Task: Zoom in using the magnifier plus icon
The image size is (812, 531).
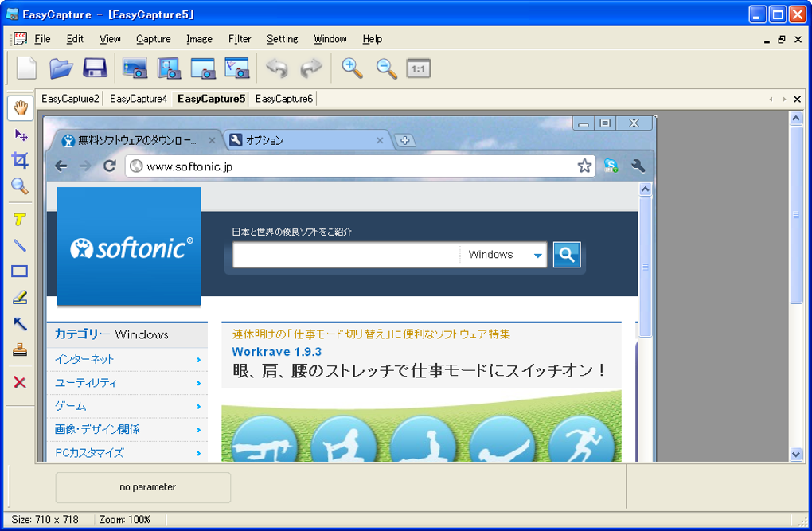Action: tap(350, 68)
